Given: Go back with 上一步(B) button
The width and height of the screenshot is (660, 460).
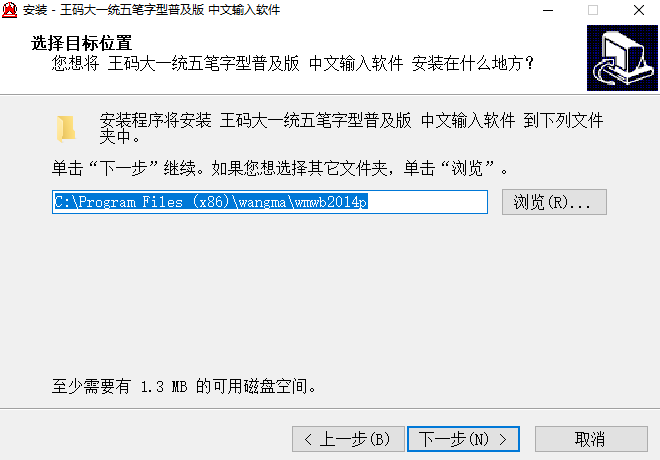Looking at the screenshot, I should [348, 439].
